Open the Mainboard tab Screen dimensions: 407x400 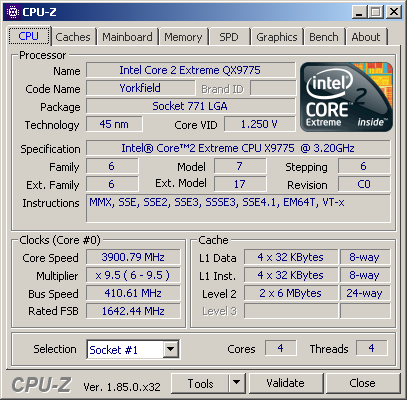click(127, 37)
